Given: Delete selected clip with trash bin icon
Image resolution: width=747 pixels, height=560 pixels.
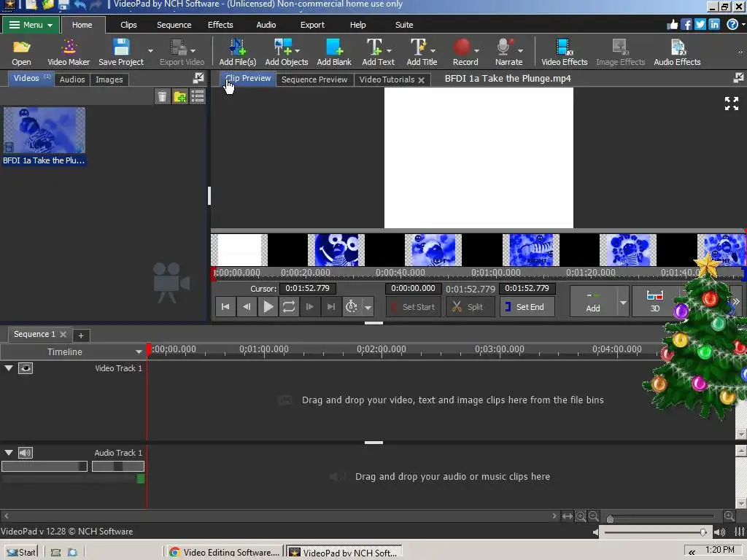Looking at the screenshot, I should (162, 97).
